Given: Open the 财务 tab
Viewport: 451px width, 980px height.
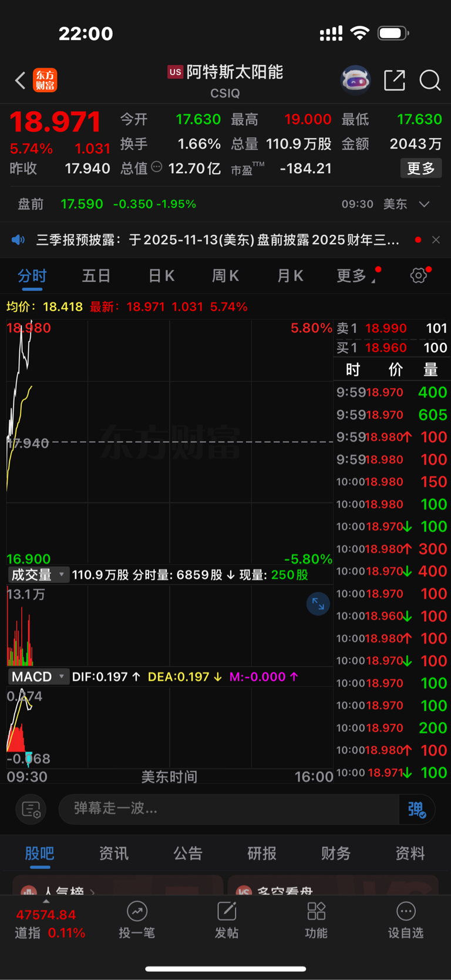Looking at the screenshot, I should (336, 853).
